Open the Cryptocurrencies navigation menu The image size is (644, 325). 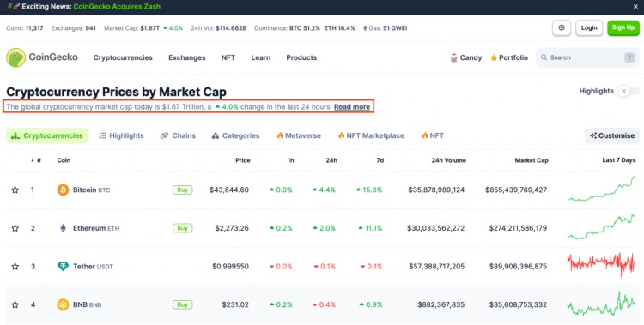123,57
